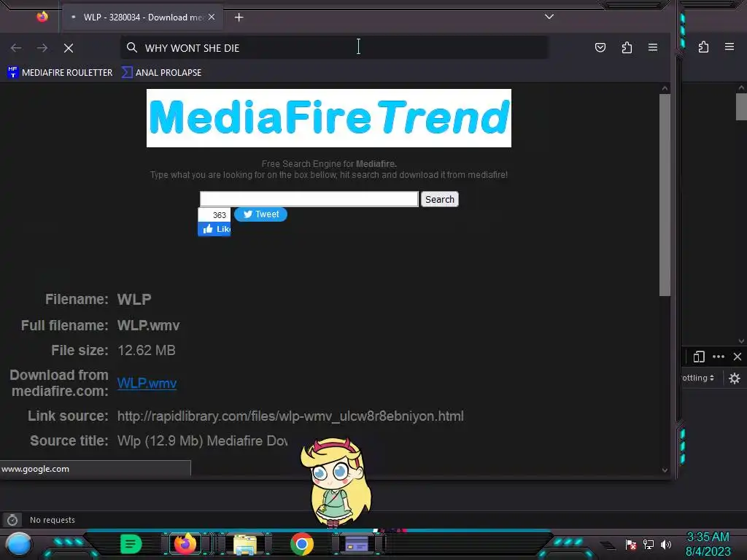Click the Facebook Like button
Image resolution: width=747 pixels, height=560 pixels.
pos(214,229)
